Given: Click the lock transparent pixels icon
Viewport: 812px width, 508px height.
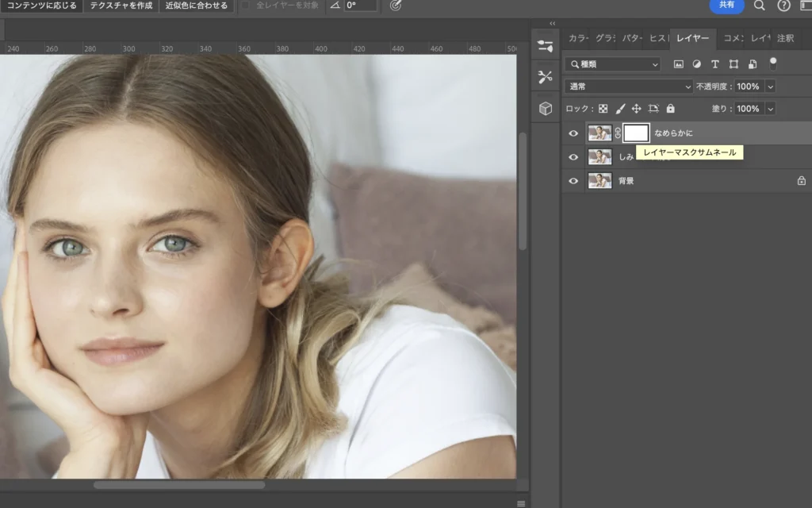Looking at the screenshot, I should click(603, 109).
